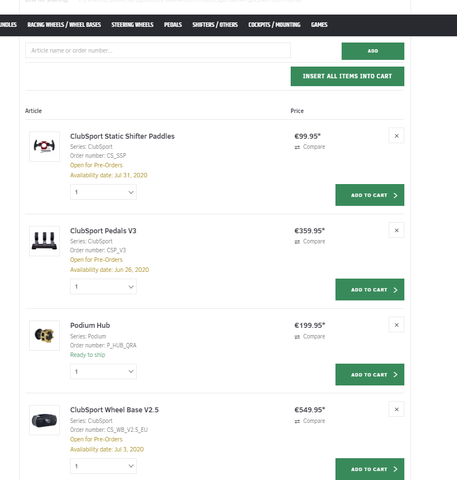Open quantity dropdown for Podium Hub
Viewport: 457px width, 480px height.
[x=103, y=371]
